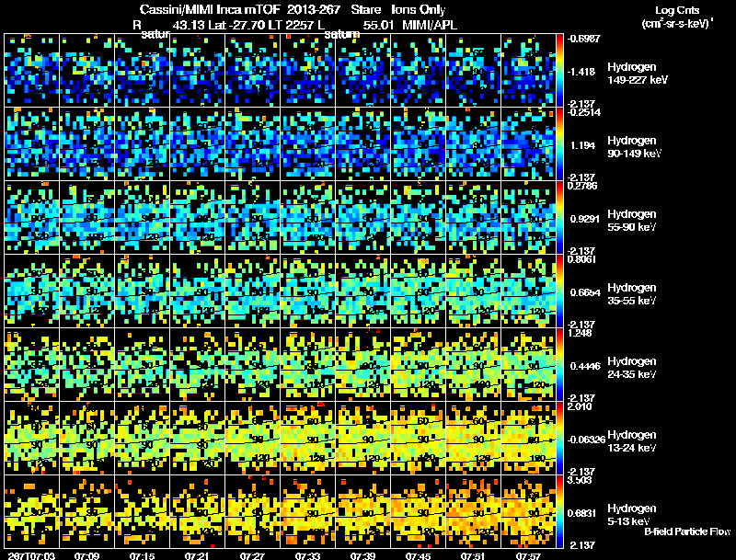Open the Hydrogen 24-35 keV panel at 07:15

[143, 364]
